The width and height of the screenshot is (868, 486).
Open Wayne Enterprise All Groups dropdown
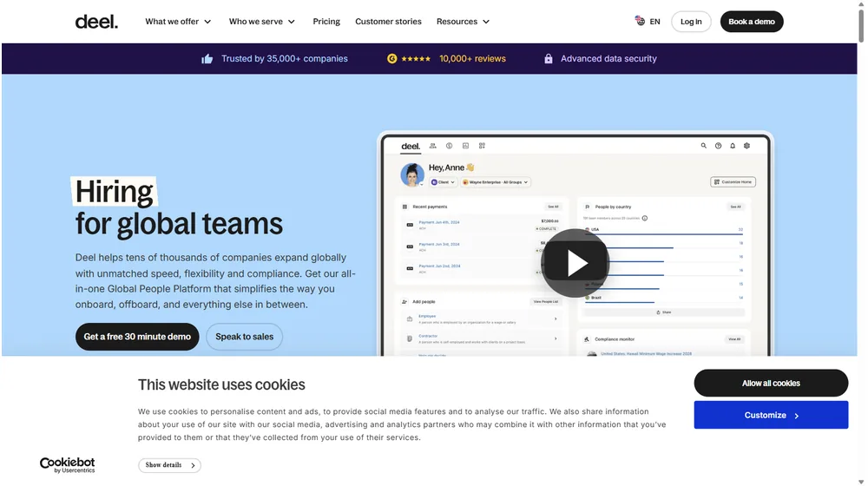coord(496,182)
